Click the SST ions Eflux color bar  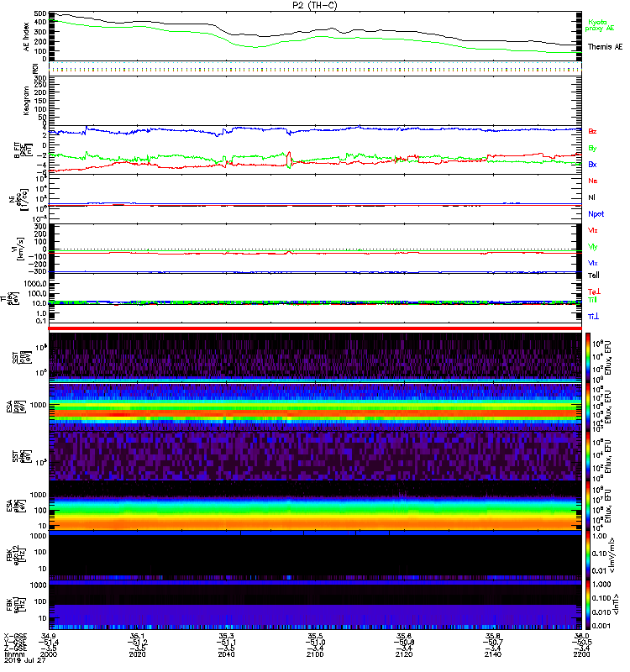pyautogui.click(x=588, y=357)
